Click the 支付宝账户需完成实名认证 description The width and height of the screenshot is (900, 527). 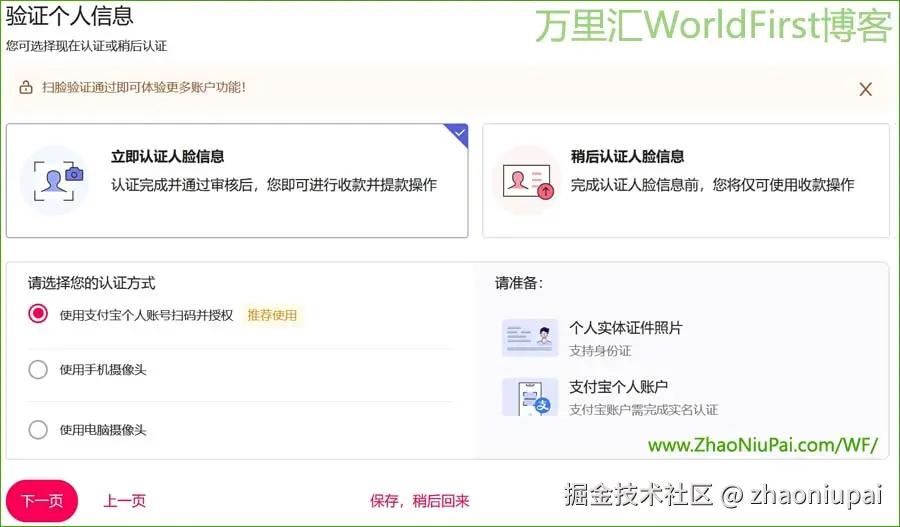[643, 410]
